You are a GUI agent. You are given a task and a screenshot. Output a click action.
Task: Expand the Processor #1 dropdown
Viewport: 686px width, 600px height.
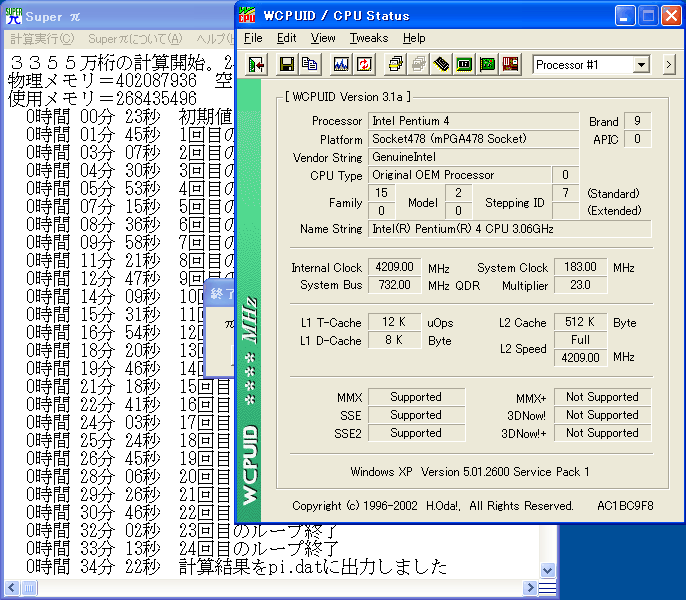(x=641, y=65)
